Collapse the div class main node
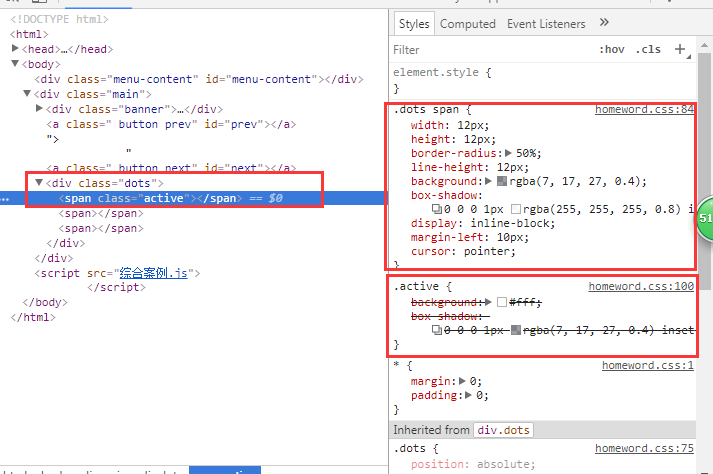The width and height of the screenshot is (713, 474). click(x=27, y=93)
